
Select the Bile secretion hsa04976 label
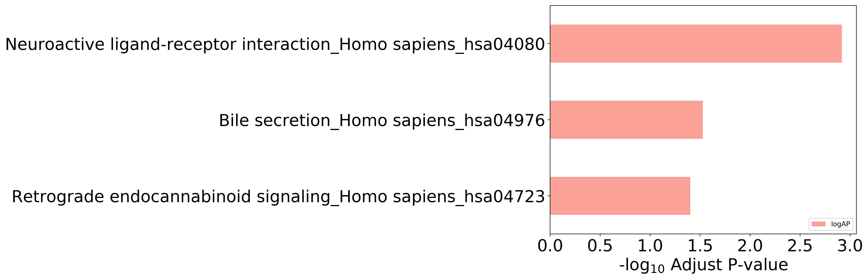click(x=382, y=121)
